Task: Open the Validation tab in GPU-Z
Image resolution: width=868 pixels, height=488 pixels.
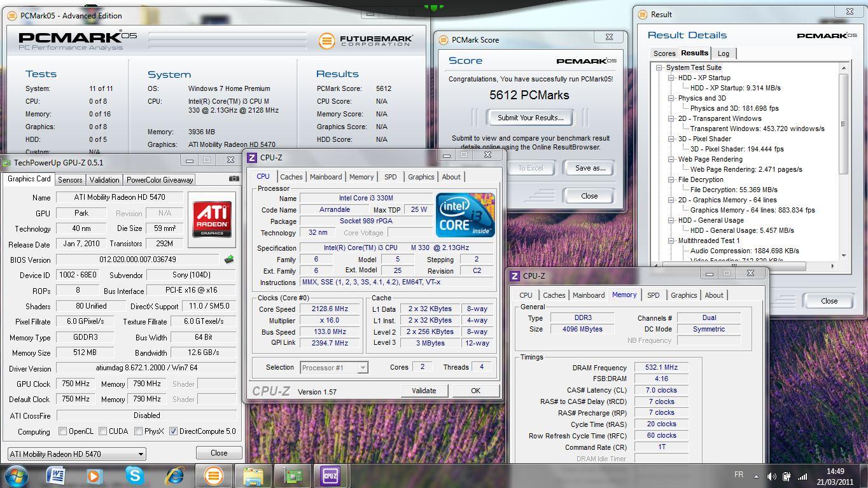Action: point(104,180)
